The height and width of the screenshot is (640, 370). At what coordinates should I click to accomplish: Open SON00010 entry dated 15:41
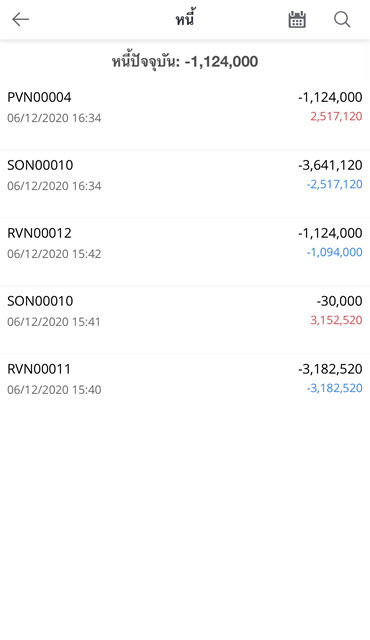(x=185, y=320)
